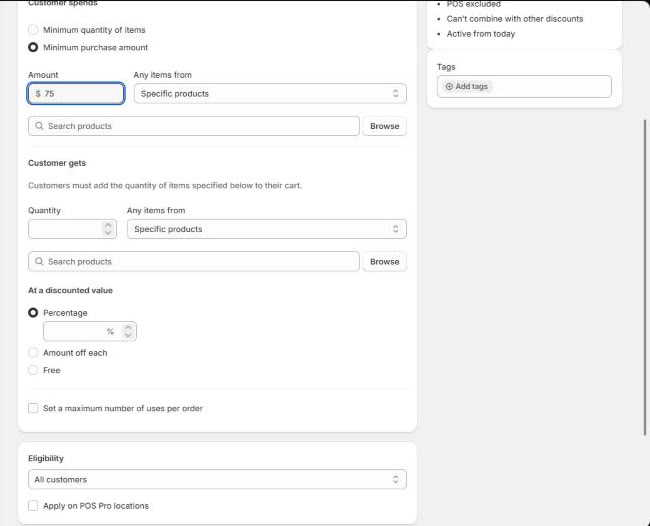650x526 pixels.
Task: Click Customer gets Search products field
Action: click(x=194, y=262)
